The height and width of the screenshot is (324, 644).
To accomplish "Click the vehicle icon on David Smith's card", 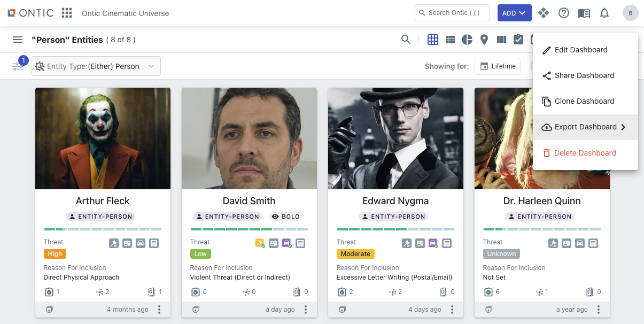I will (286, 243).
